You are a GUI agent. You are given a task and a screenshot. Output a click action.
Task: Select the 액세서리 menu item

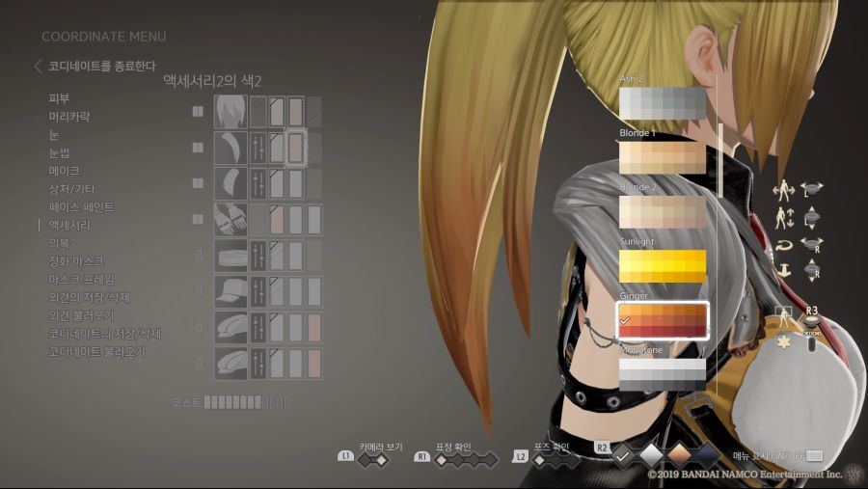(70, 225)
